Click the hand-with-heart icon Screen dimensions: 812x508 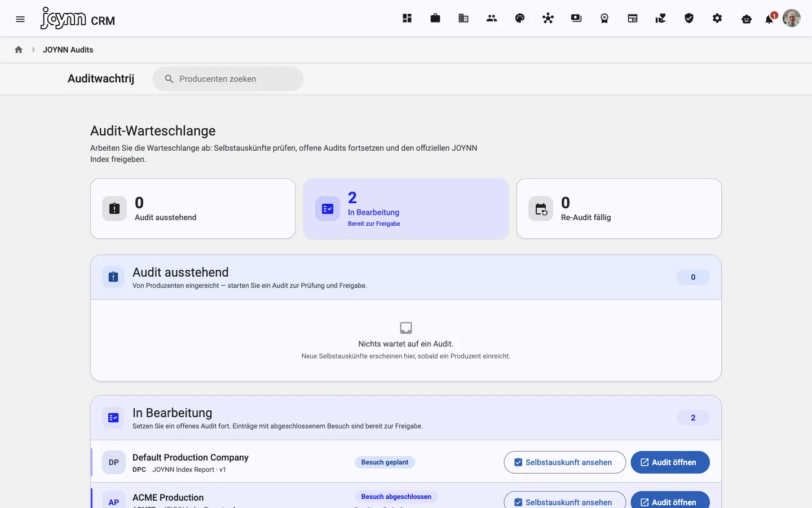click(x=661, y=19)
